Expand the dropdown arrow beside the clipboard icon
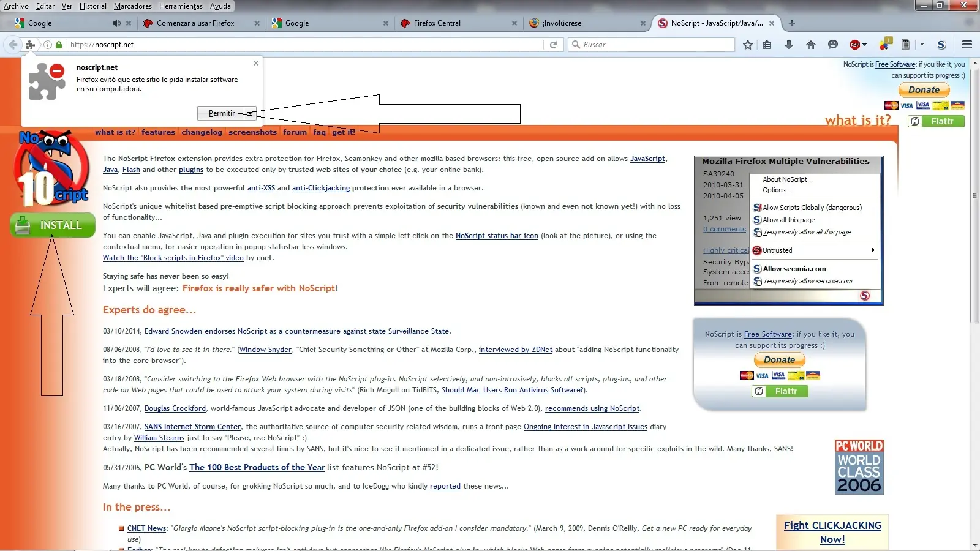Viewport: 980px width, 551px height. (x=922, y=45)
